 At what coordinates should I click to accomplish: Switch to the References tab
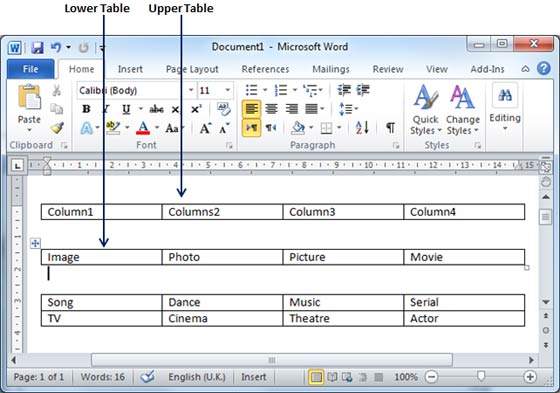click(265, 69)
